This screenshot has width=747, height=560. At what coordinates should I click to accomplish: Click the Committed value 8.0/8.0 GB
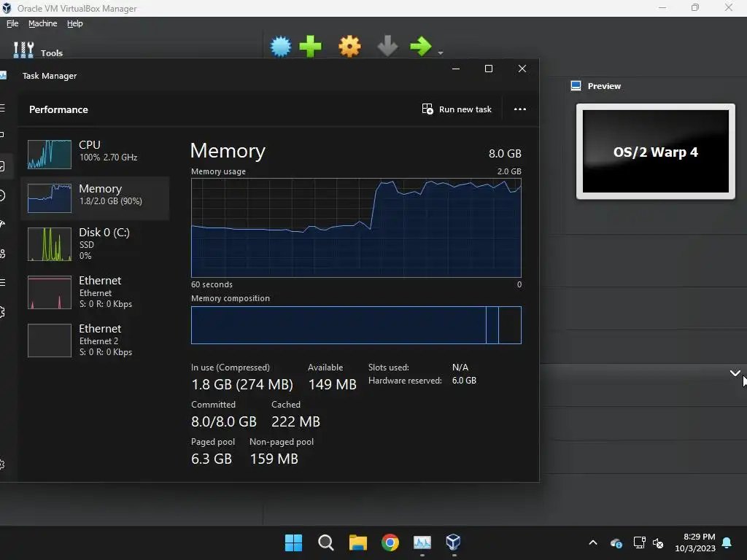224,421
